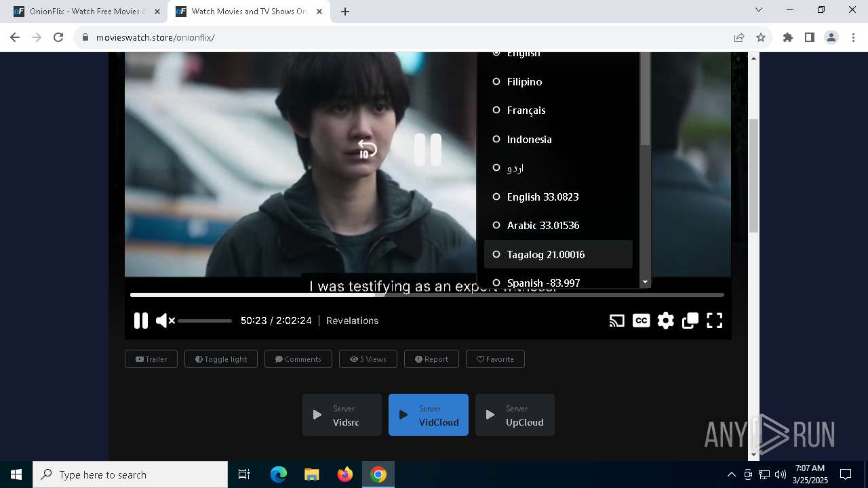The height and width of the screenshot is (488, 868).
Task: Open the Cast to device icon
Action: click(x=616, y=321)
